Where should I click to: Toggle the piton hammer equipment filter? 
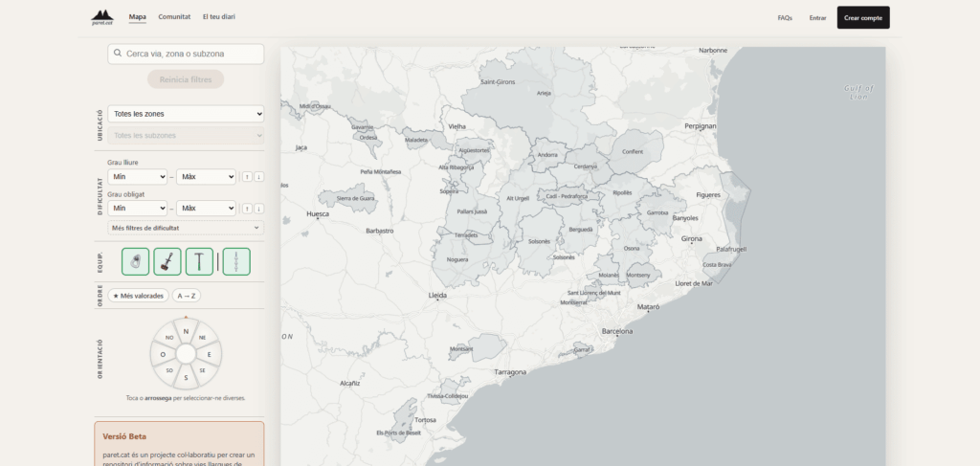[x=199, y=262]
